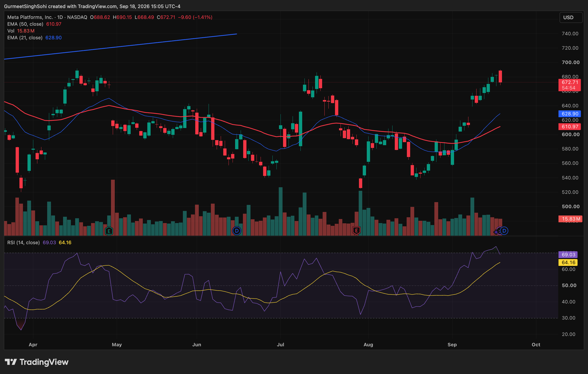Click the red 610.97 price-axis label
The width and height of the screenshot is (588, 374).
tap(570, 127)
